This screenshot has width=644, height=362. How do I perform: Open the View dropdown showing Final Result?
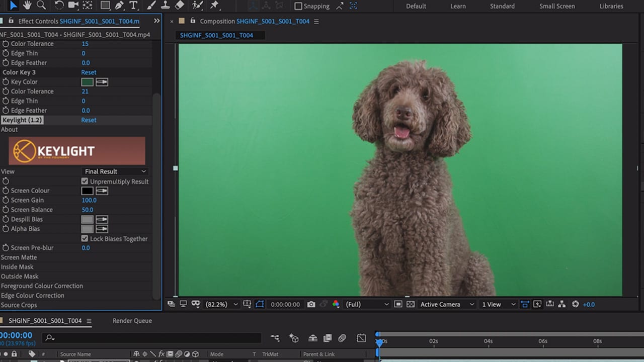coord(115,171)
